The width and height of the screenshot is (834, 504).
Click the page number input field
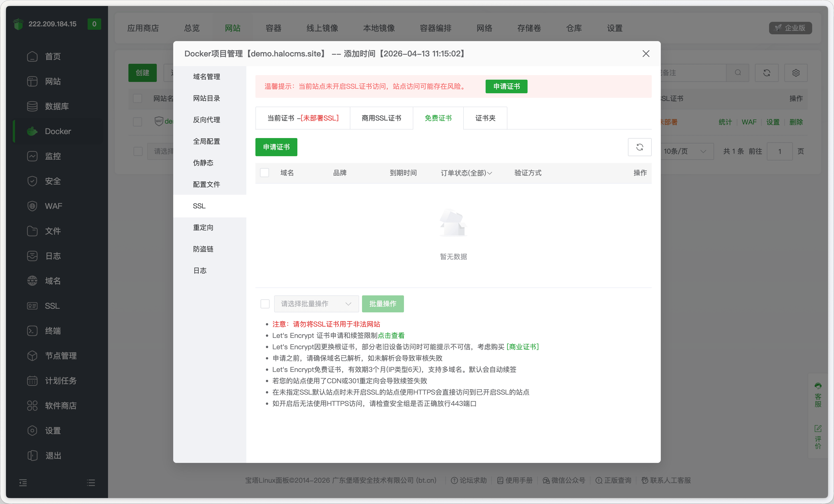coord(780,151)
